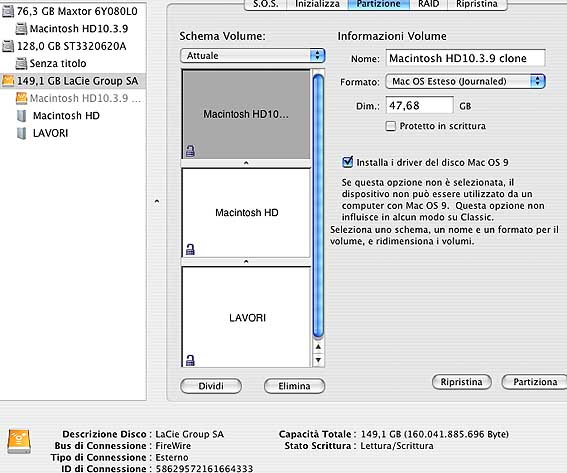Enable Protetto in scrittura checkbox
Viewport: 567px width, 473px height.
391,126
